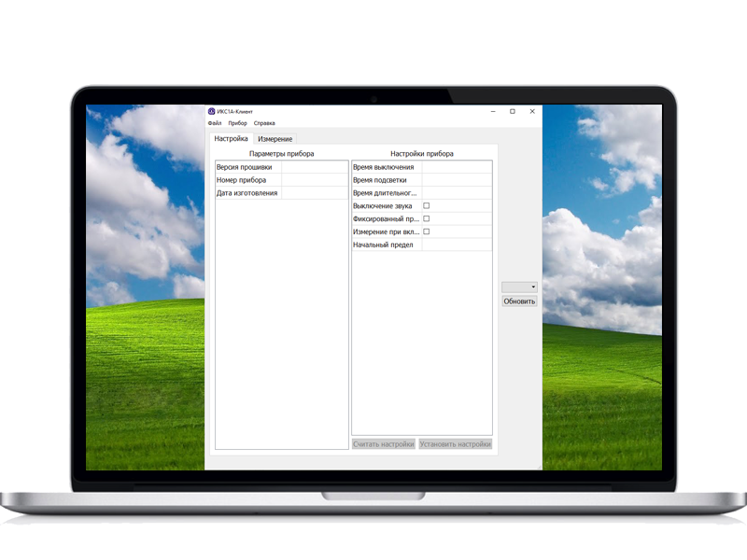Toggle the Фиксированный пр... checkbox
747x560 pixels.
[427, 218]
